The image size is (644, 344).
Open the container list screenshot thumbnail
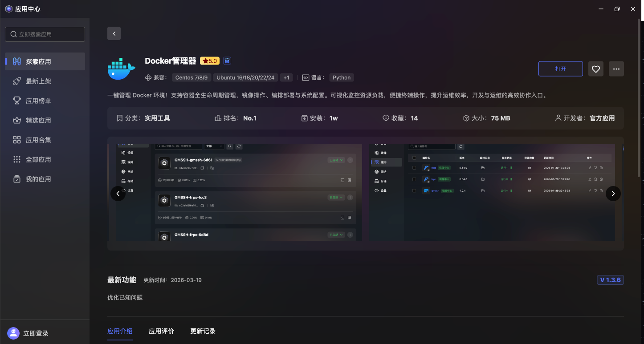[x=239, y=192]
